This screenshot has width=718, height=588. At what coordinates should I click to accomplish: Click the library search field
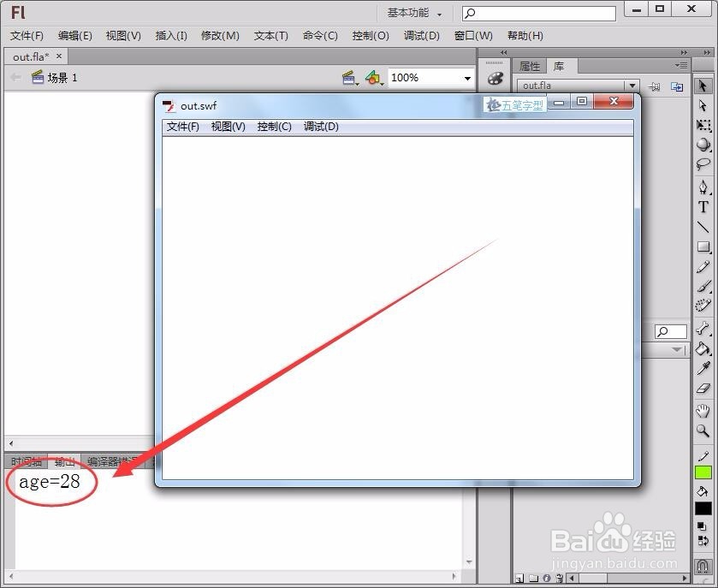tap(671, 331)
